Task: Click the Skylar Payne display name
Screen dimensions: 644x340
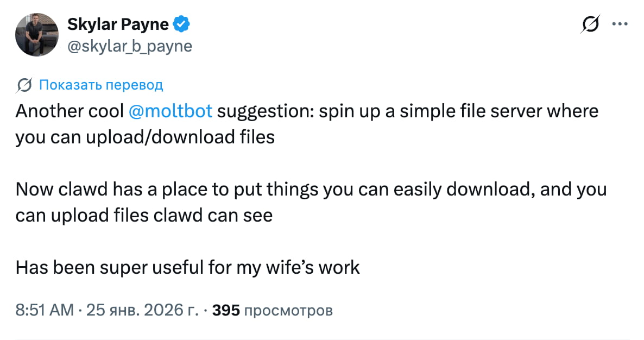Action: [118, 24]
